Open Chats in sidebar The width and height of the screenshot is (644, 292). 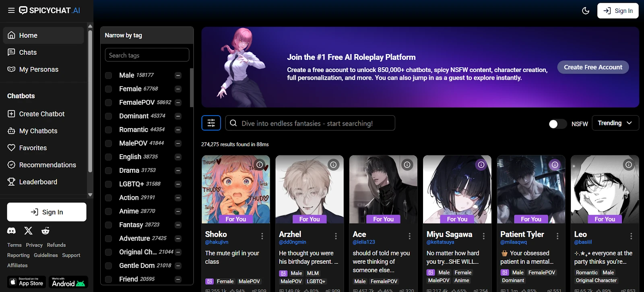[43, 52]
